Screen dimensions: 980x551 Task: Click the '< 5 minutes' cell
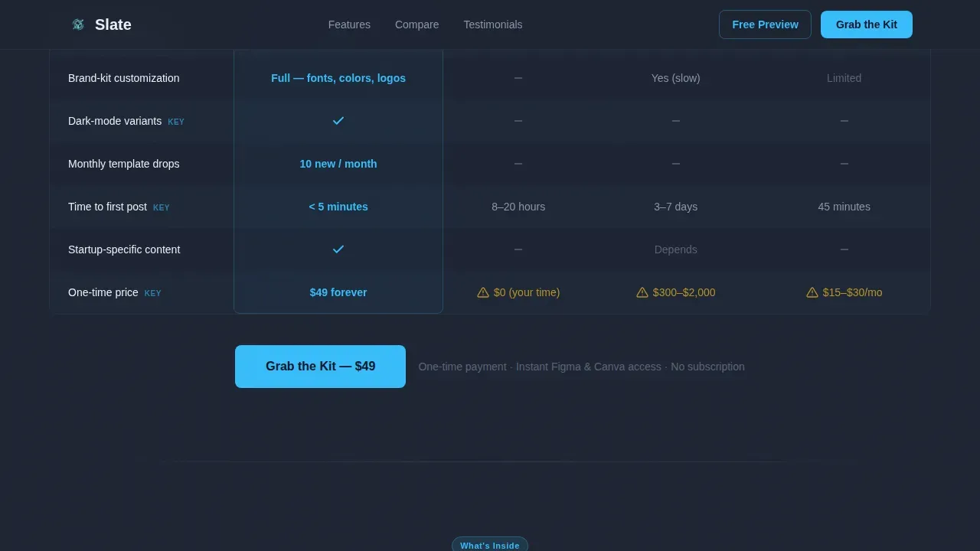pyautogui.click(x=338, y=207)
